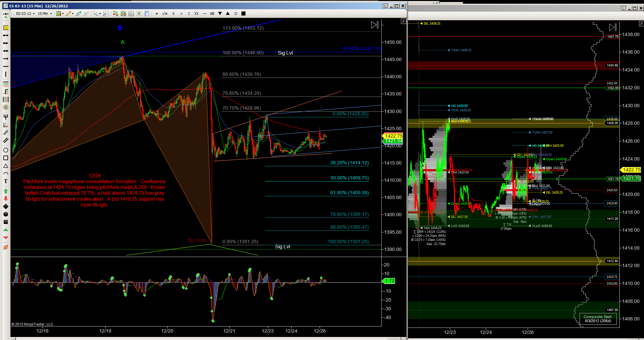
Task: Select the Text drawing tool
Action: (x=6, y=181)
